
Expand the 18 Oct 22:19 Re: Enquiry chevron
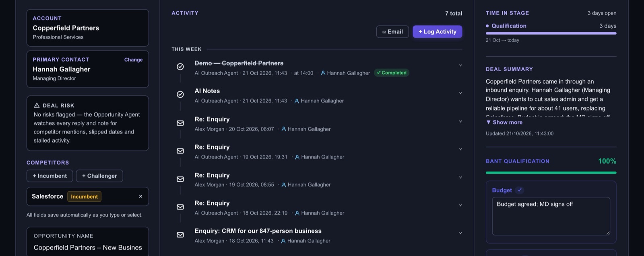pyautogui.click(x=460, y=205)
